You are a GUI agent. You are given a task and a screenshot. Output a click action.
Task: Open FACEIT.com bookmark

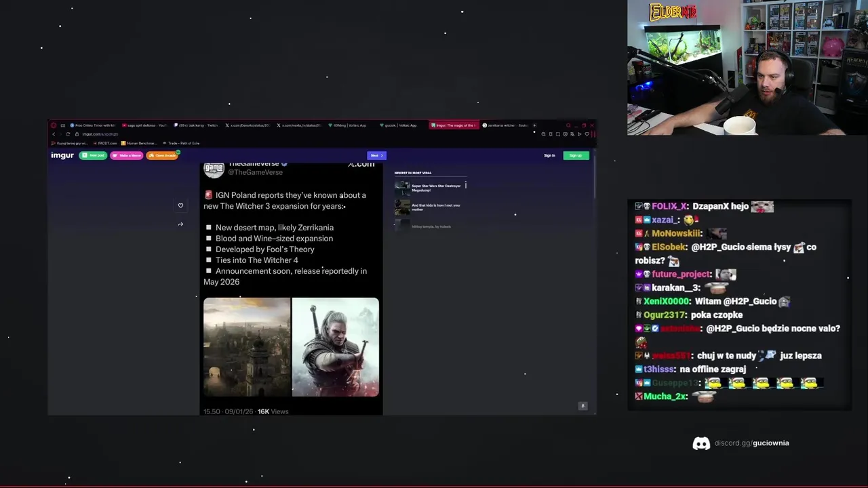click(x=105, y=143)
